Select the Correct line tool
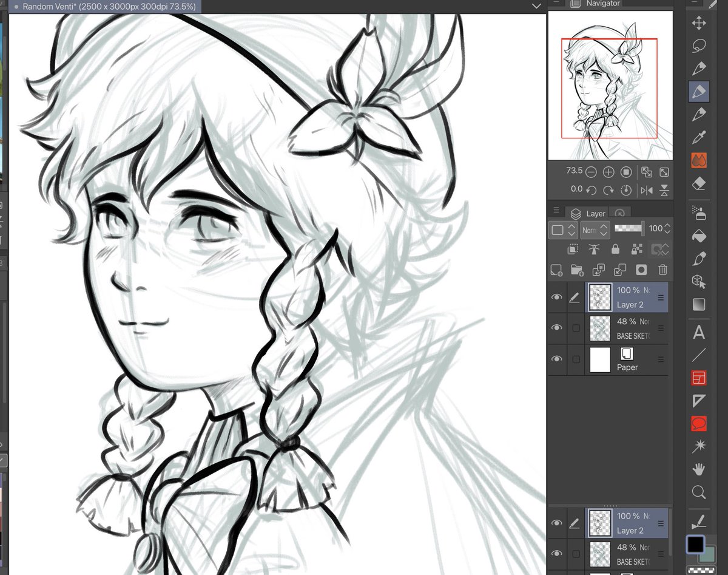 click(x=699, y=520)
